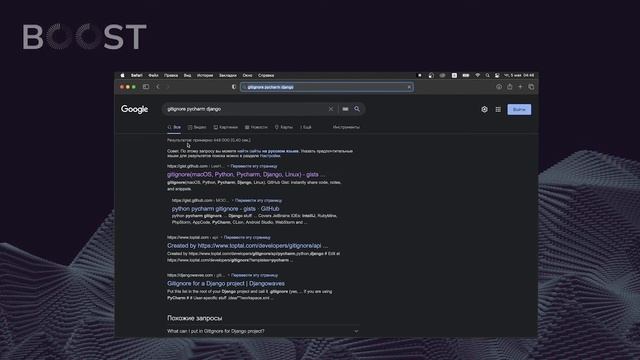Open the Справка menu
Screen dimensions: 640x360
click(266, 76)
